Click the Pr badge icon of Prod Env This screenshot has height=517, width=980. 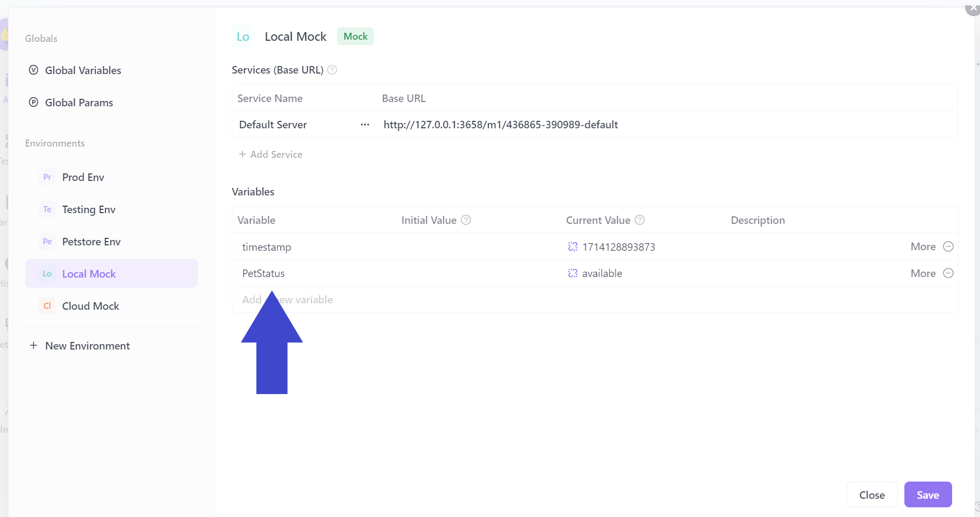click(47, 177)
